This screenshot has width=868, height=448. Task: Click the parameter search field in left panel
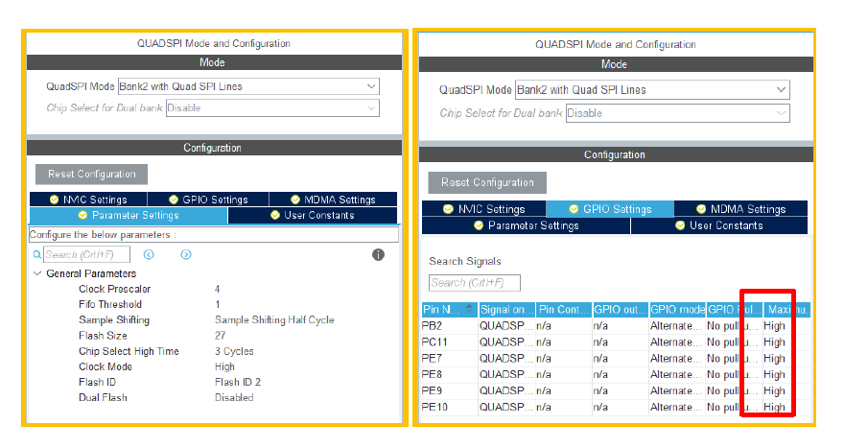(x=87, y=254)
